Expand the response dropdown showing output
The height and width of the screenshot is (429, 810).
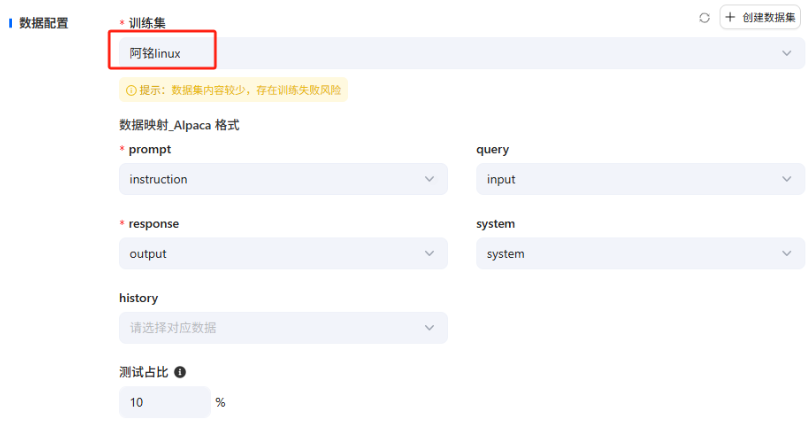coord(282,254)
